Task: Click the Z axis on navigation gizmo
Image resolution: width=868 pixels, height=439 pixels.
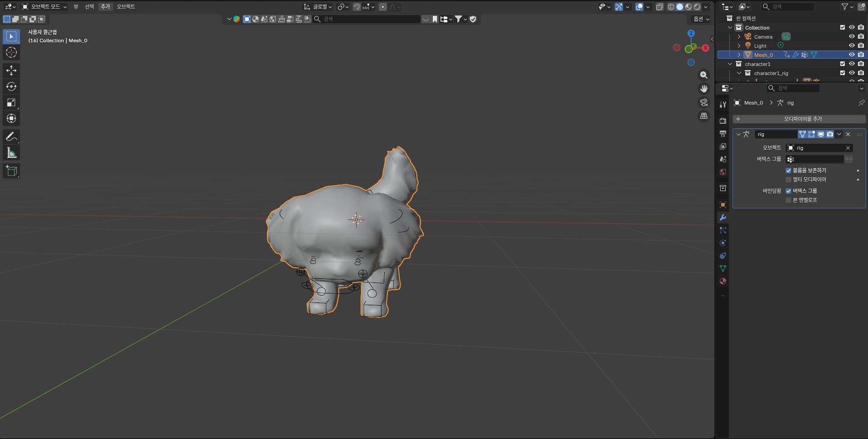Action: pos(691,33)
